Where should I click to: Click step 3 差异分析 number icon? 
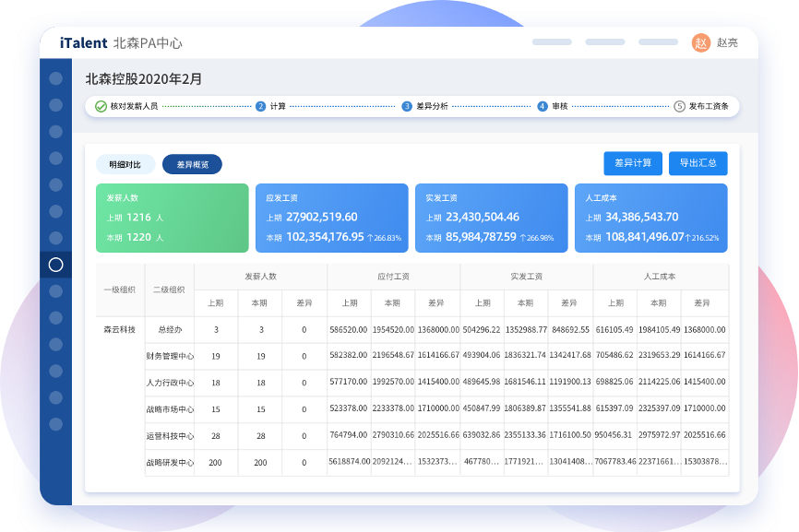click(x=407, y=106)
